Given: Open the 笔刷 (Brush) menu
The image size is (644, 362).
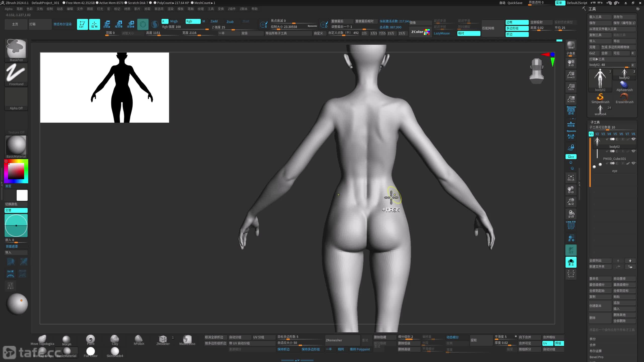Looking at the screenshot, I should pyautogui.click(x=19, y=9).
